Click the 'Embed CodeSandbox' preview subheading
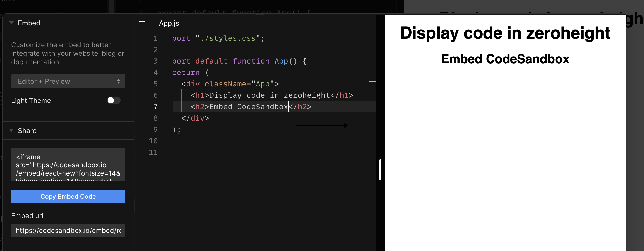The image size is (644, 251). tap(505, 59)
